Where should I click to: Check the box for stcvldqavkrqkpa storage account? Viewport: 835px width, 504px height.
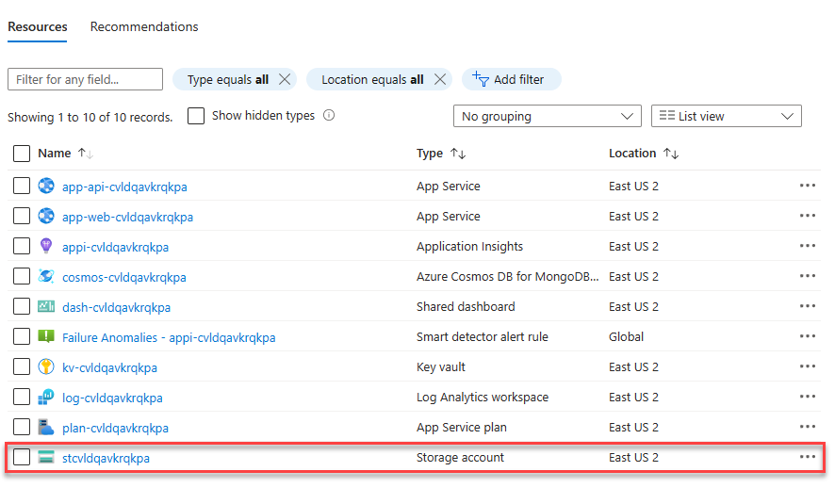point(22,457)
